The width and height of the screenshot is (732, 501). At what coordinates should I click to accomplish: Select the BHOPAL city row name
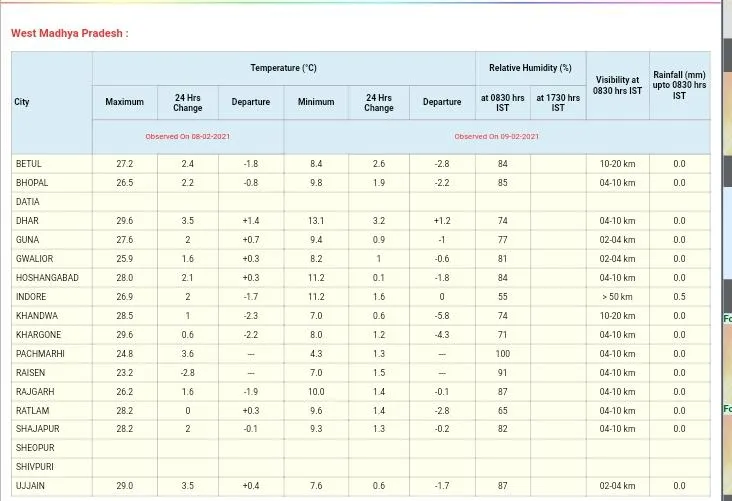pos(32,183)
